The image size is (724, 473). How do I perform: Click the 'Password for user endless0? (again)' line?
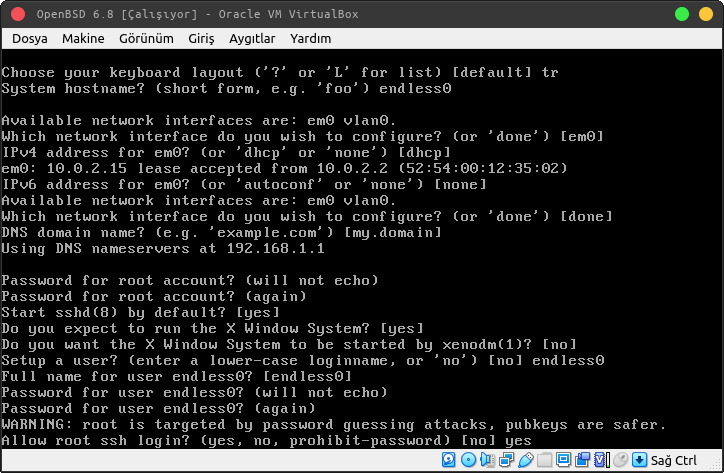[158, 408]
